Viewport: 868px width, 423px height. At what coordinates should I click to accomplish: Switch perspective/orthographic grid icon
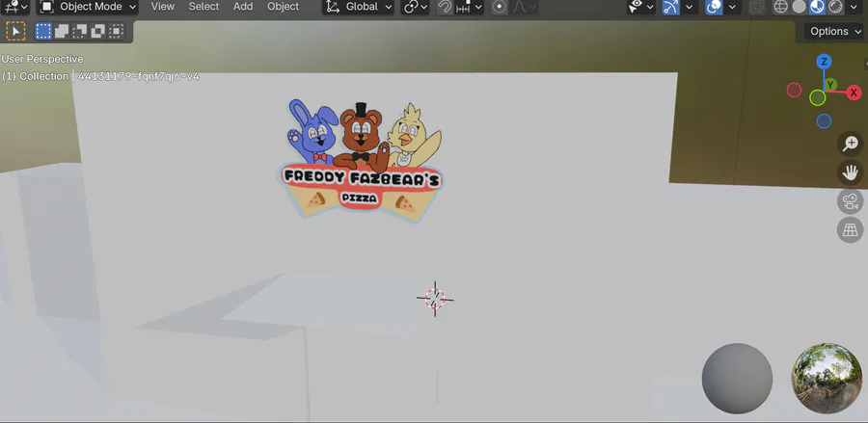[x=851, y=229]
